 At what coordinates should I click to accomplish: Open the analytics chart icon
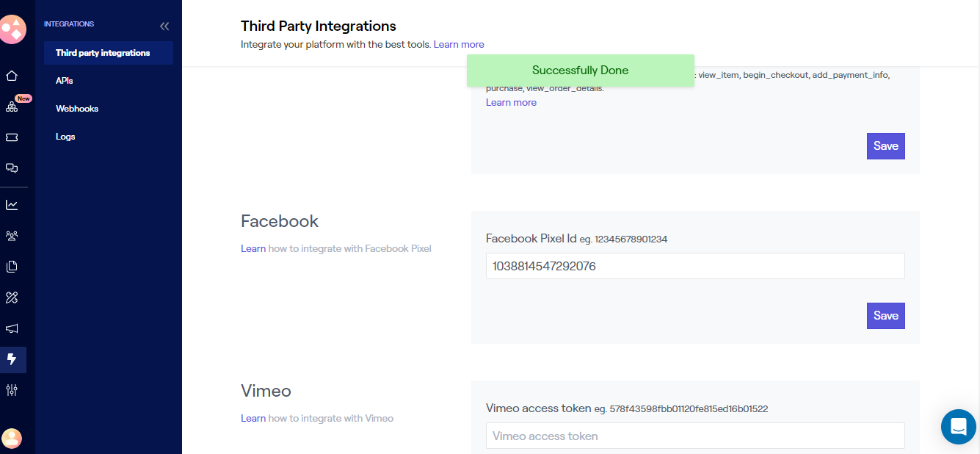click(x=12, y=205)
